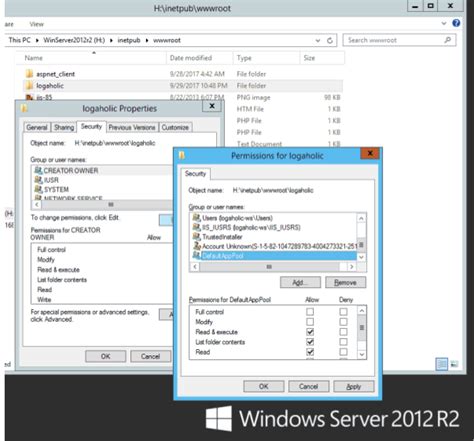Click the logaholic folder icon in file list

(29, 86)
